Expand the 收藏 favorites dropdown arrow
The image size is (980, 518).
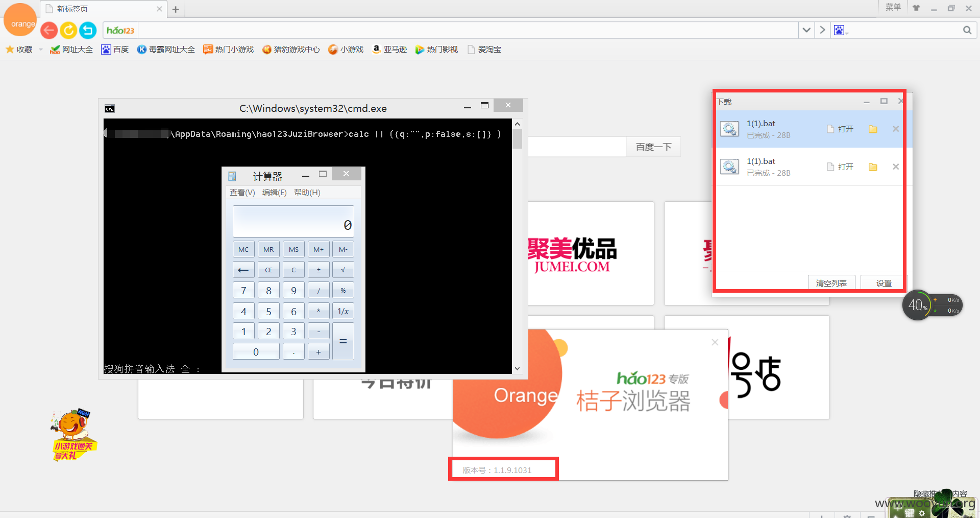[x=41, y=50]
